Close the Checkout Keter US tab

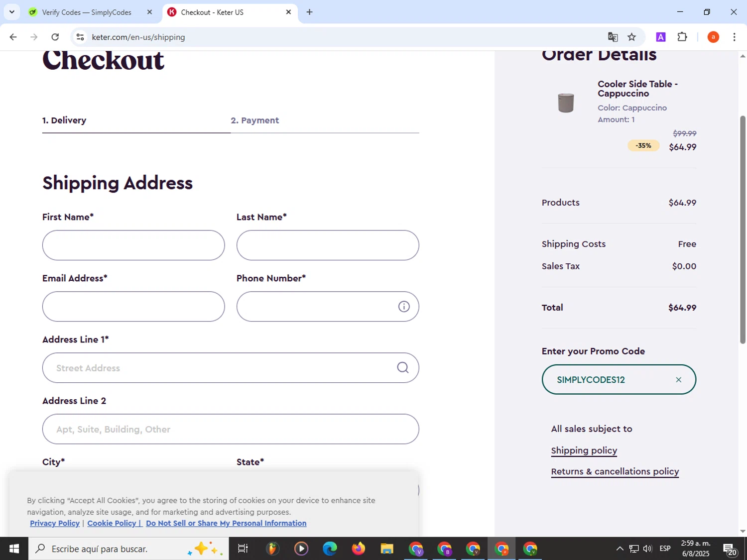coord(288,12)
